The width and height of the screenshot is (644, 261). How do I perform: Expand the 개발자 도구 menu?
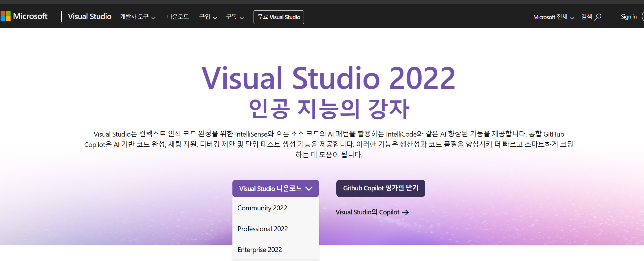click(x=138, y=17)
